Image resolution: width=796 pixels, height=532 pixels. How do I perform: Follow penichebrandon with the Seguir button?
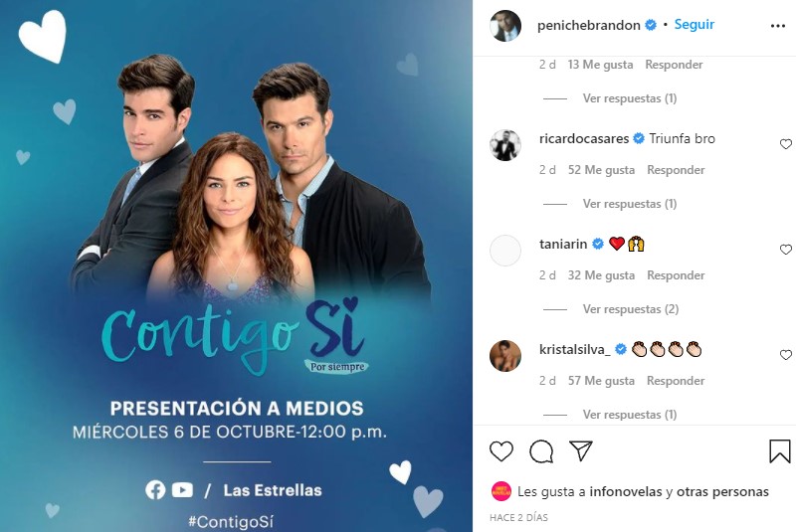[x=694, y=24]
